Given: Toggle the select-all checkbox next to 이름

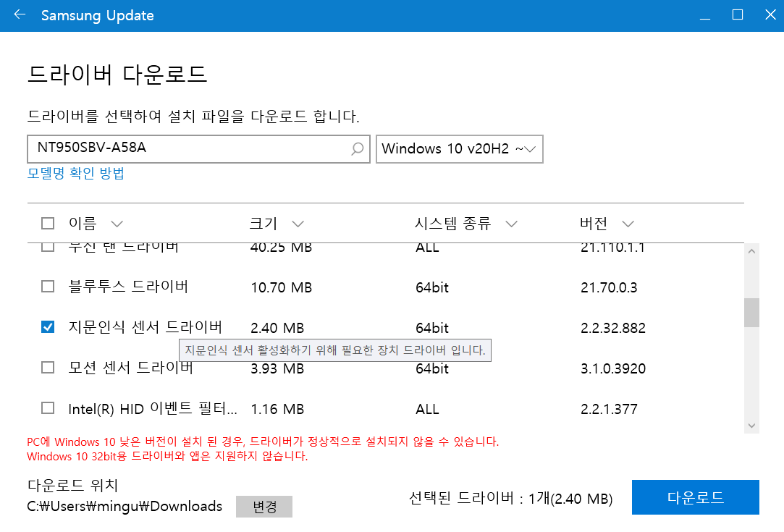Looking at the screenshot, I should [x=48, y=223].
